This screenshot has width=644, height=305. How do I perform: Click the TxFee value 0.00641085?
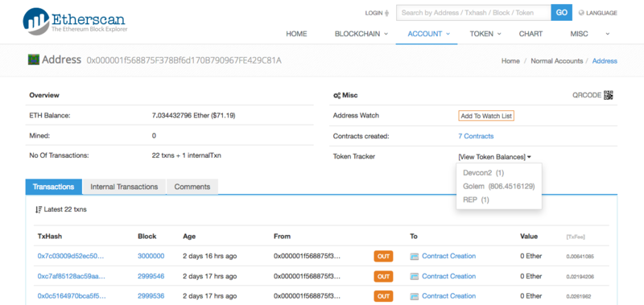pyautogui.click(x=580, y=257)
